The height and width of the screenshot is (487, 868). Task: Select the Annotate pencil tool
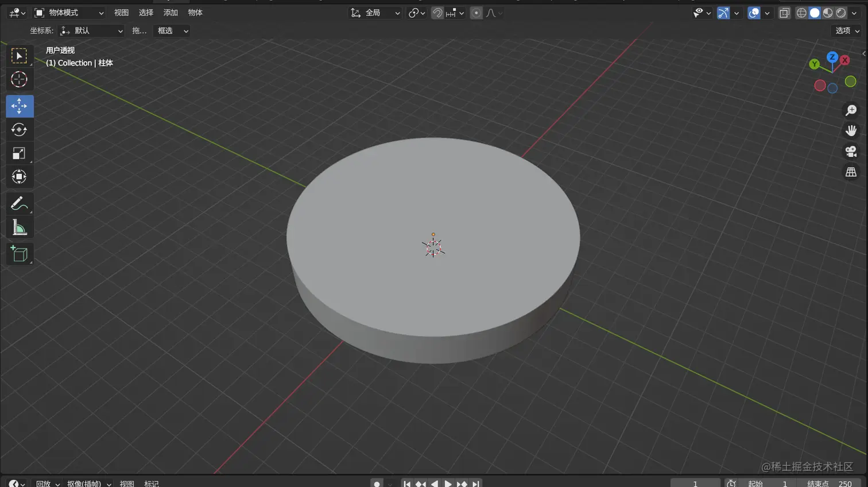(19, 204)
